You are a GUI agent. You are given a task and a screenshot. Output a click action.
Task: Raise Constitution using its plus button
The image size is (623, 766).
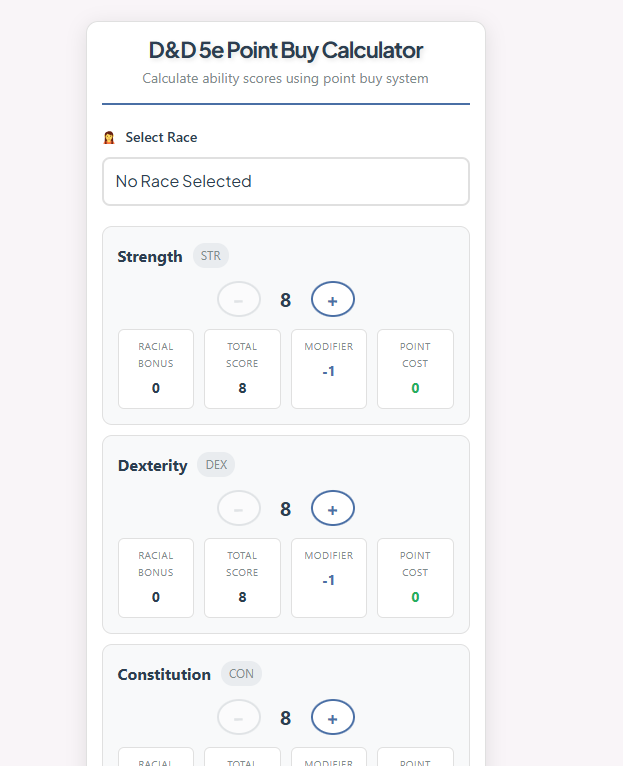333,717
